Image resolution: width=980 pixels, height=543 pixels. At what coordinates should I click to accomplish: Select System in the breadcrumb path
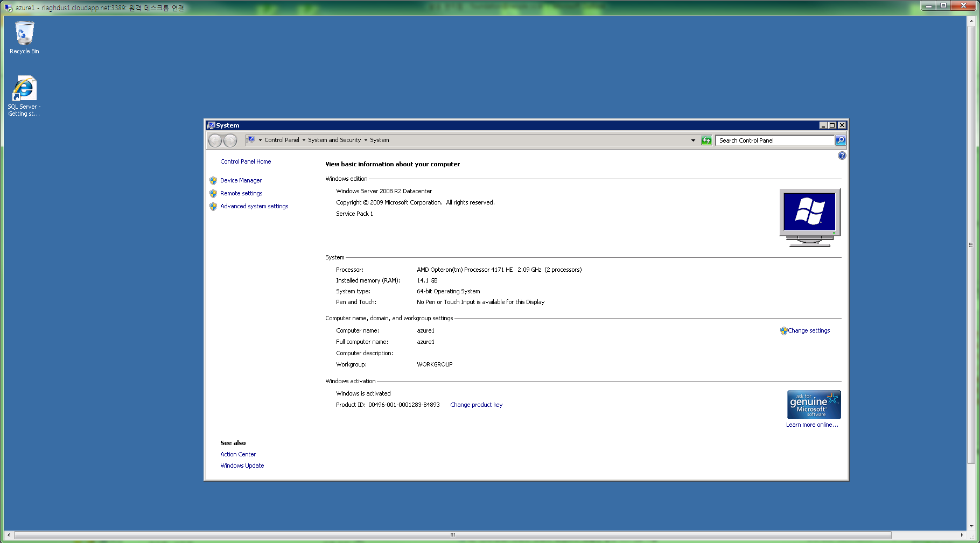tap(380, 140)
